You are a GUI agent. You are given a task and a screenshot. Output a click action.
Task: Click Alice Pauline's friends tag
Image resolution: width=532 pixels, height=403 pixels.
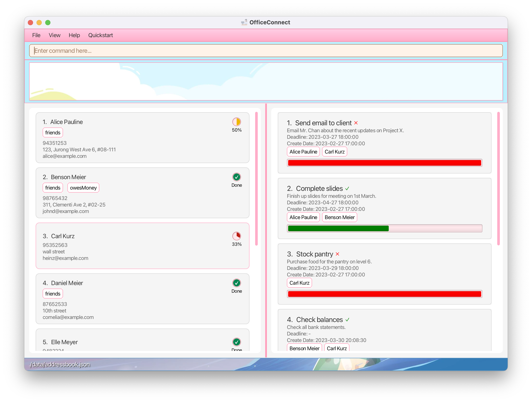[x=53, y=133]
